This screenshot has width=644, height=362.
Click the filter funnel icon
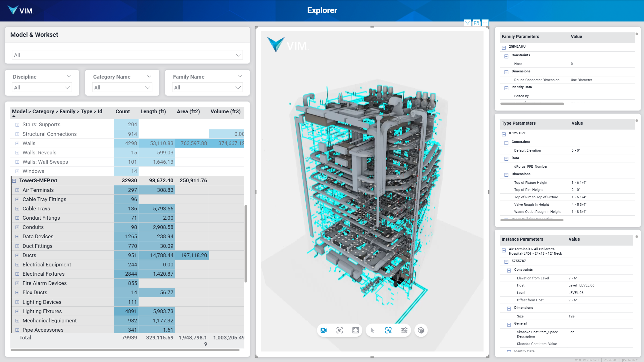tap(468, 23)
